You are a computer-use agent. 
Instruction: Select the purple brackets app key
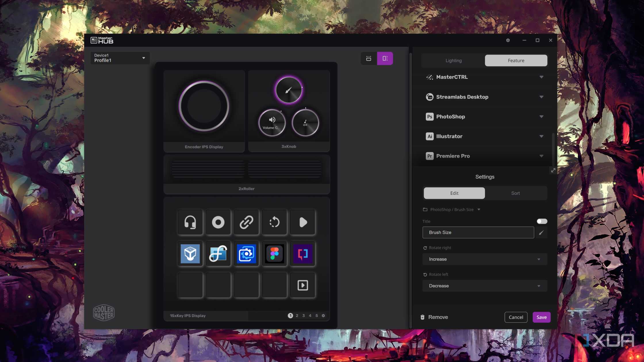[303, 254]
